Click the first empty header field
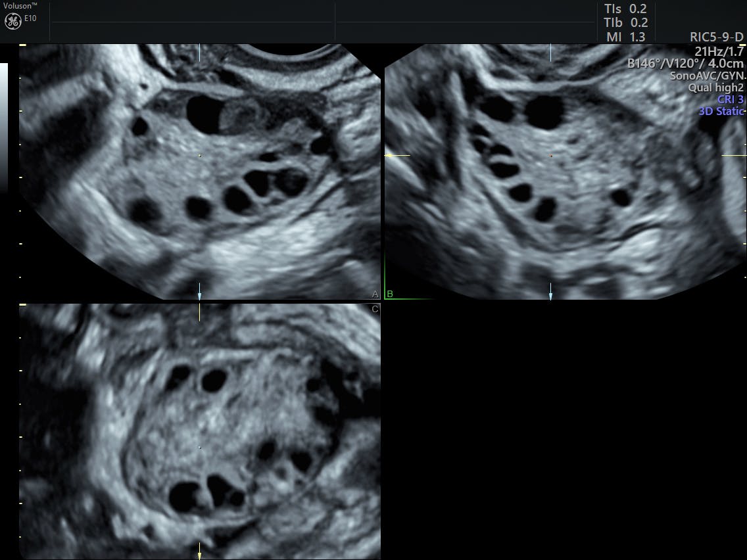Viewport: 747px width, 560px height. click(191, 22)
